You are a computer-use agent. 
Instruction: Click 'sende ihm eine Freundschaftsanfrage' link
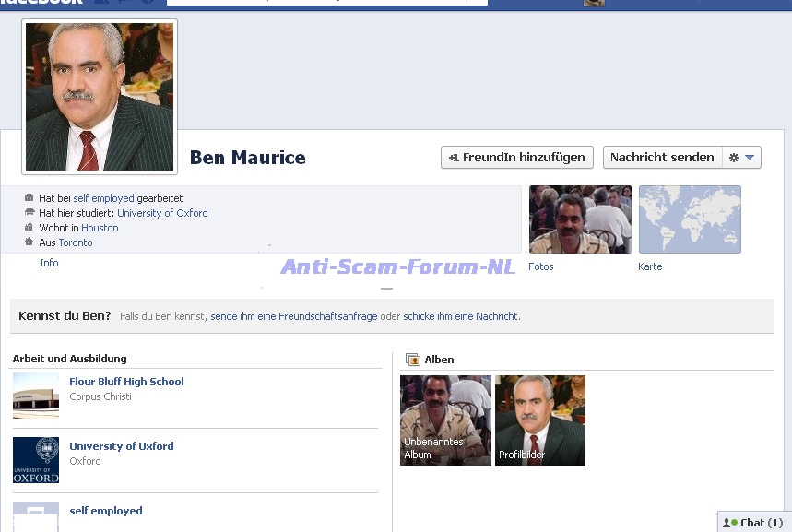(293, 316)
